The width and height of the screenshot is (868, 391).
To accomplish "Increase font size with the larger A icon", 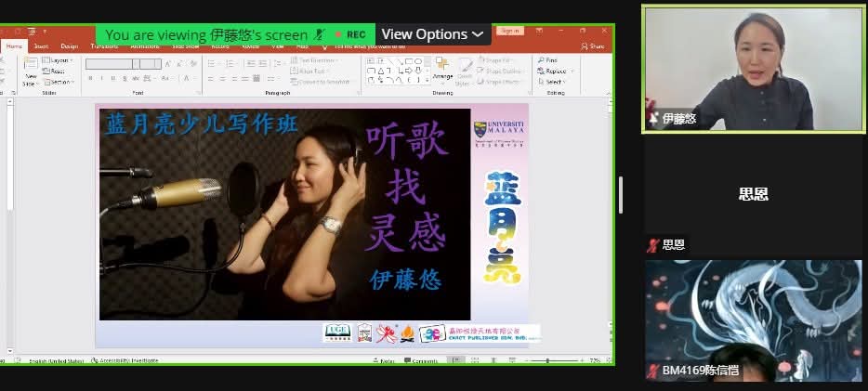I will pyautogui.click(x=168, y=63).
